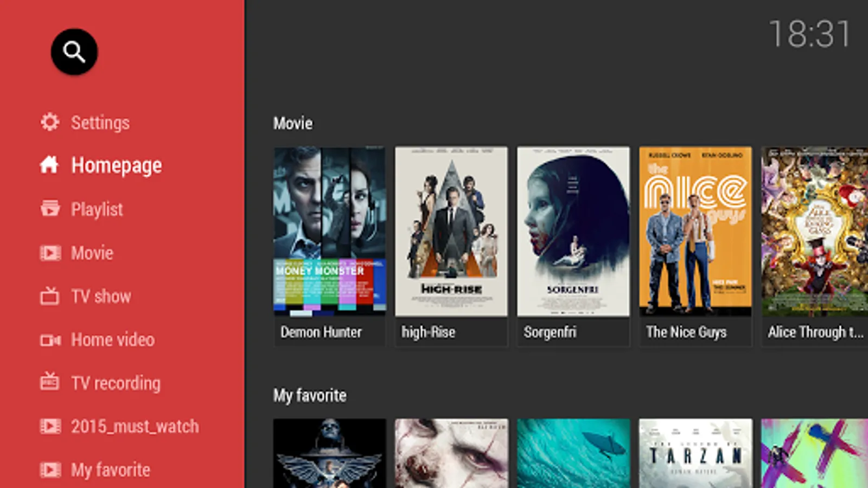Click the 'Movie' row heading
The height and width of the screenshot is (488, 868).
coord(293,124)
